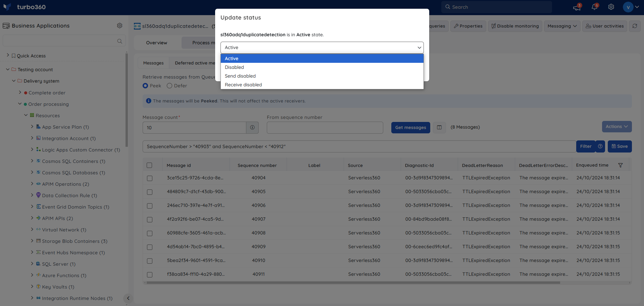Image resolution: width=644 pixels, height=306 pixels.
Task: Switch to the Overview tab
Action: [156, 43]
